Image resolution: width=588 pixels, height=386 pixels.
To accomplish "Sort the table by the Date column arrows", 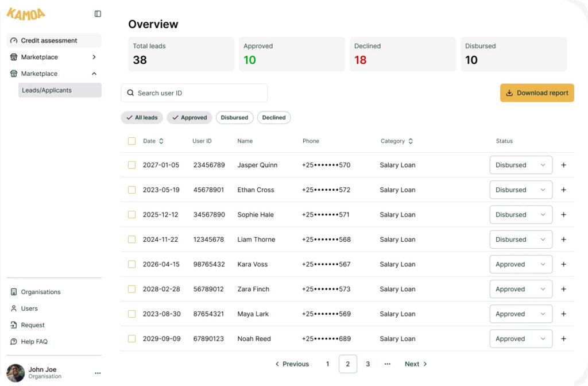I will tap(161, 141).
